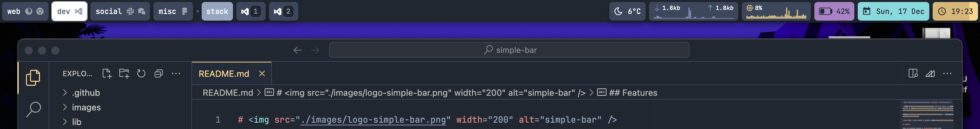The height and width of the screenshot is (129, 980).
Task: Switch to the stack space in top bar
Action: coord(217,11)
